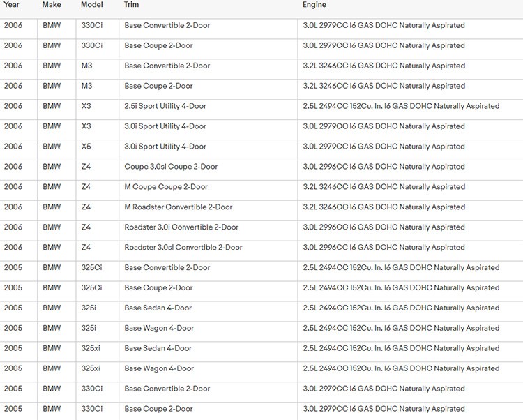
Task: Click 2.5L engine cell of X3 2.5i row
Action: point(401,106)
